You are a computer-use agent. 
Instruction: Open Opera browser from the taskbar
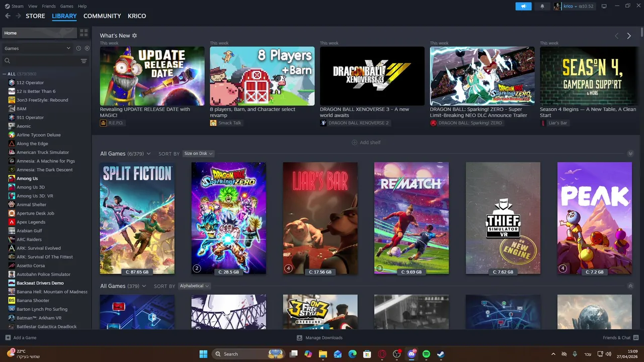click(x=382, y=354)
